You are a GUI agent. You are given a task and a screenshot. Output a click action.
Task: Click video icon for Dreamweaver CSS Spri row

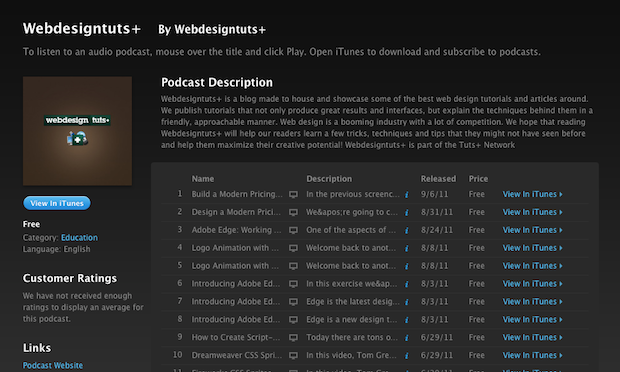click(x=293, y=355)
